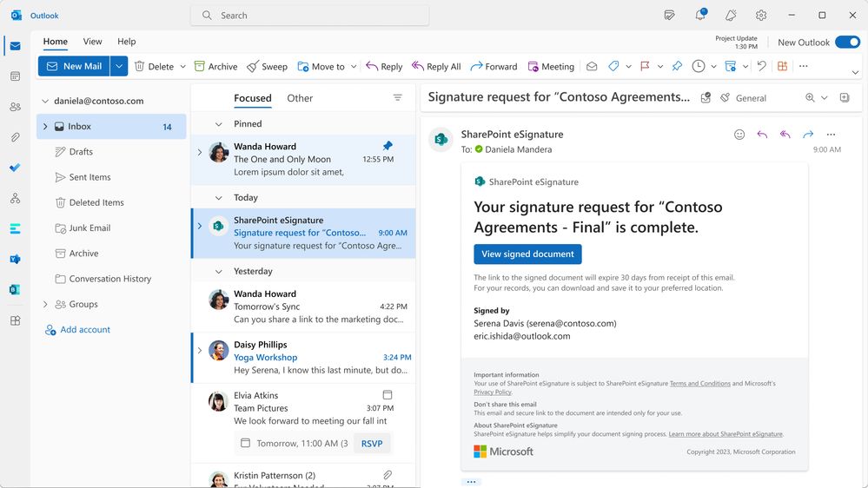
Task: Collapse the Pinned message group
Action: [219, 124]
